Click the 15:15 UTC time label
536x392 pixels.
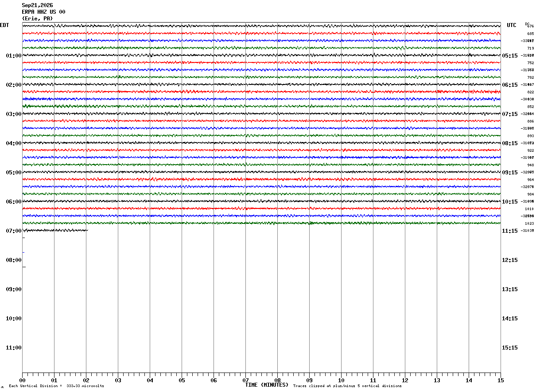510,348
